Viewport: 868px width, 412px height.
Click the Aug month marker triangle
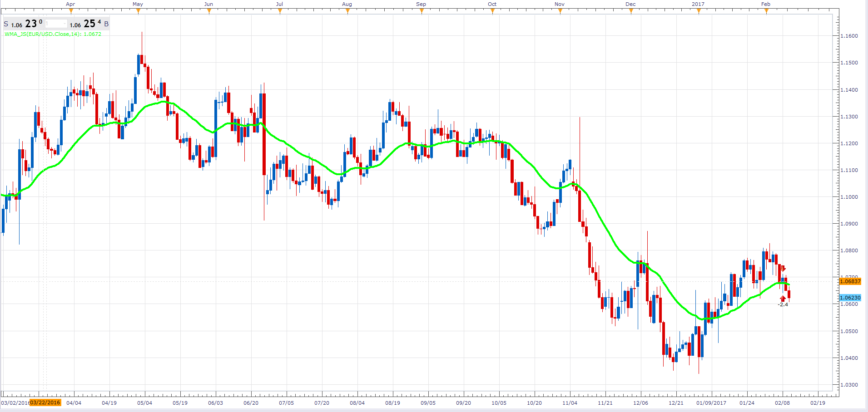[x=347, y=11]
